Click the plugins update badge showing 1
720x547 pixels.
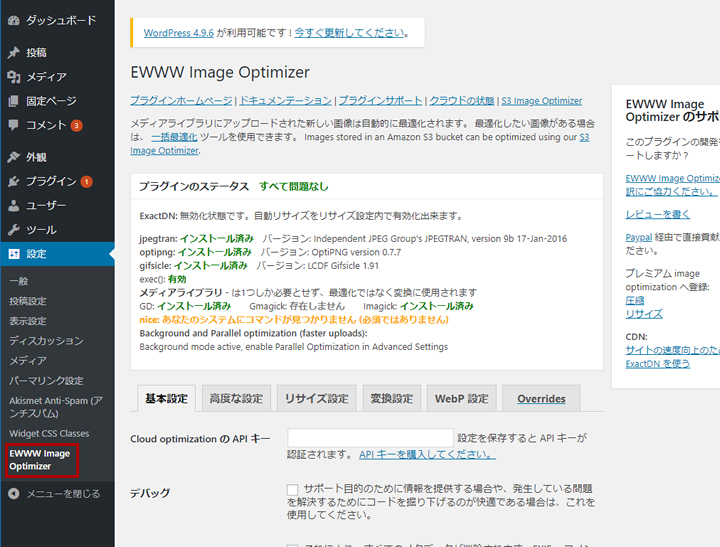[86, 182]
